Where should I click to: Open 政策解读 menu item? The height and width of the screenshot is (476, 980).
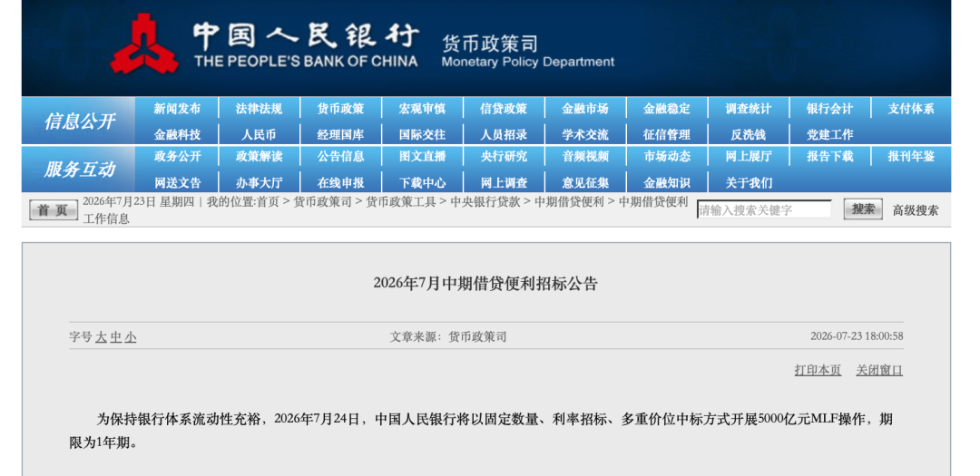259,156
